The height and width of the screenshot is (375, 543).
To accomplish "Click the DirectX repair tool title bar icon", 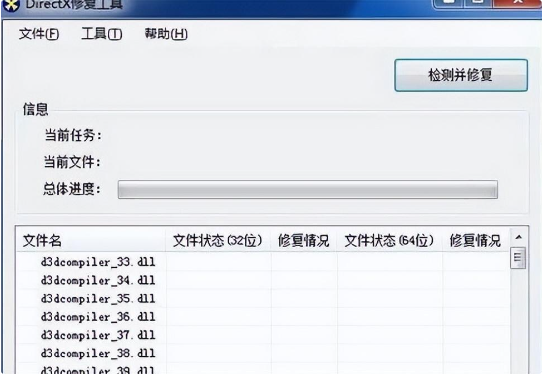I will (11, 5).
